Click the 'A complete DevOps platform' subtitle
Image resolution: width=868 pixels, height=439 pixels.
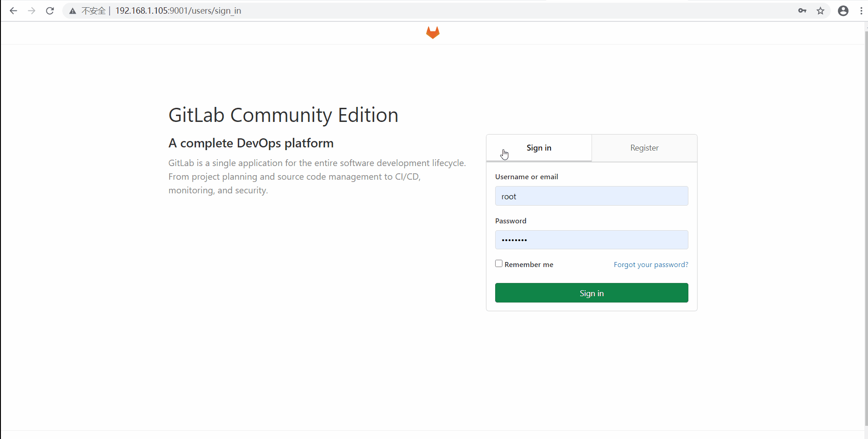(x=251, y=143)
